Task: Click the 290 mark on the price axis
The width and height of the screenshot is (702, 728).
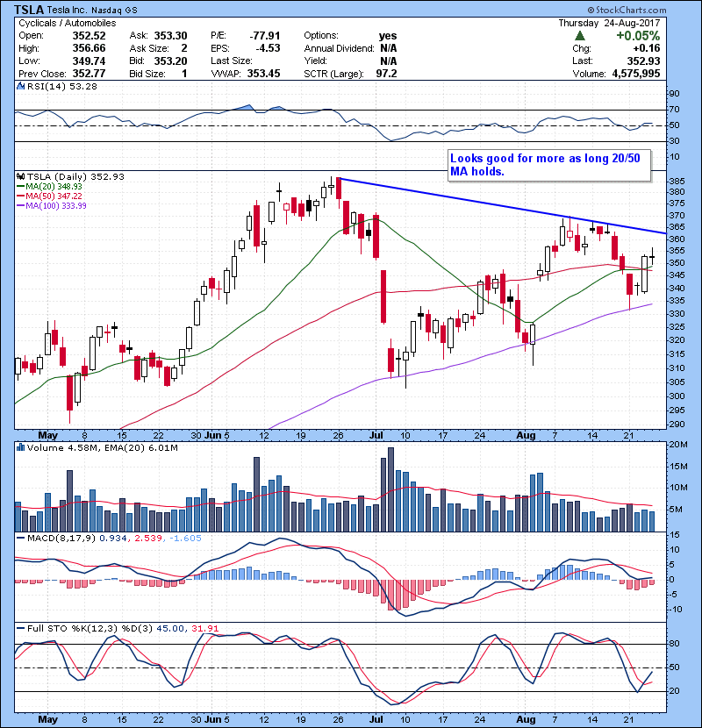Action: pos(677,425)
